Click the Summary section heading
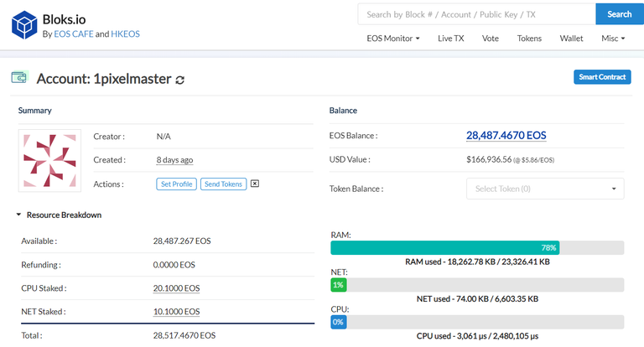Image resolution: width=644 pixels, height=347 pixels. tap(35, 111)
